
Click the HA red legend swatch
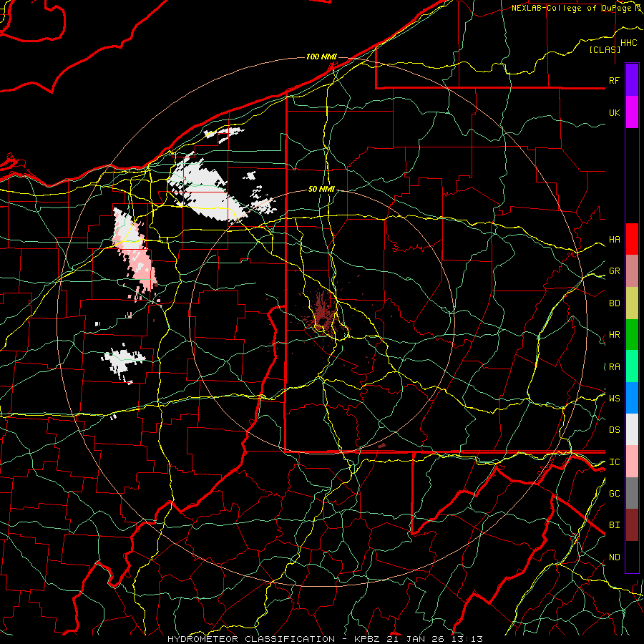632,239
